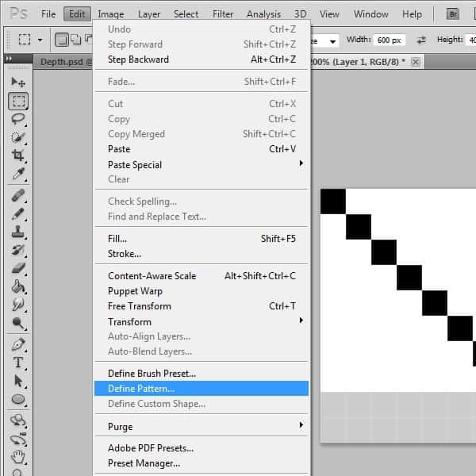Viewport: 476px width, 476px height.
Task: Click the Photoshop Ps logo
Action: tap(18, 13)
